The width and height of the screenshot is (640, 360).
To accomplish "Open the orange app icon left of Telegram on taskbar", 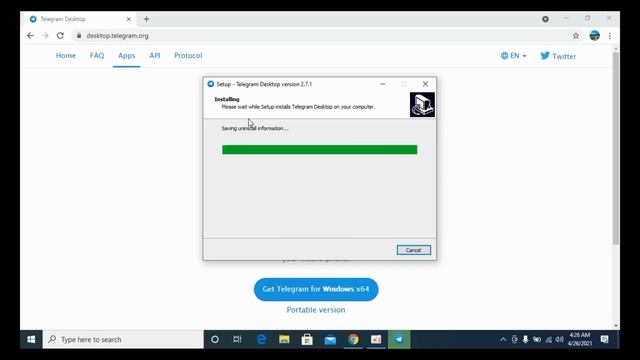I will pos(376,339).
